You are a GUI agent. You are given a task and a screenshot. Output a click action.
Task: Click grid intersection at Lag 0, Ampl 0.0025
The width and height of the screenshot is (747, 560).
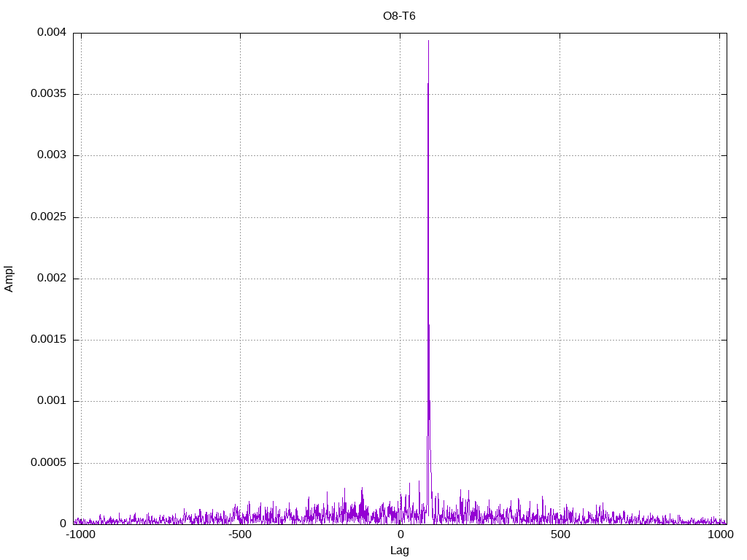(x=400, y=217)
